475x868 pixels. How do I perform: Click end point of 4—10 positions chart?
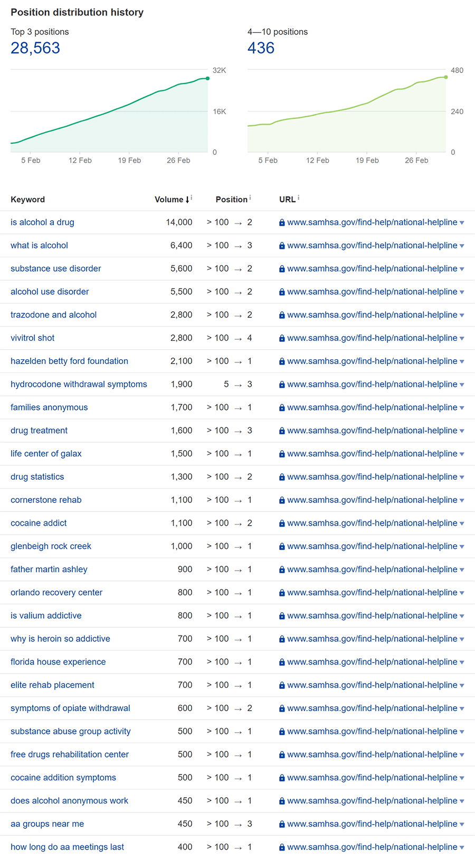pos(446,77)
